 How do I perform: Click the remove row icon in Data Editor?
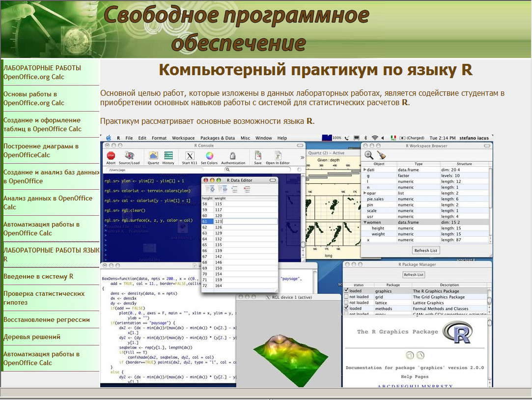(x=248, y=189)
